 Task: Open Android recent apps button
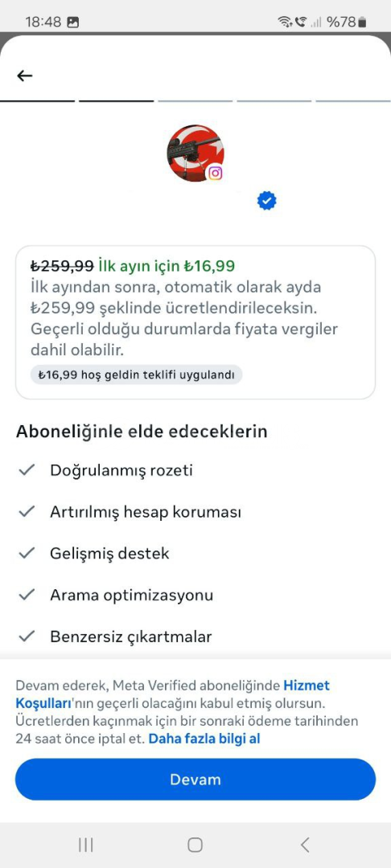coord(86,845)
